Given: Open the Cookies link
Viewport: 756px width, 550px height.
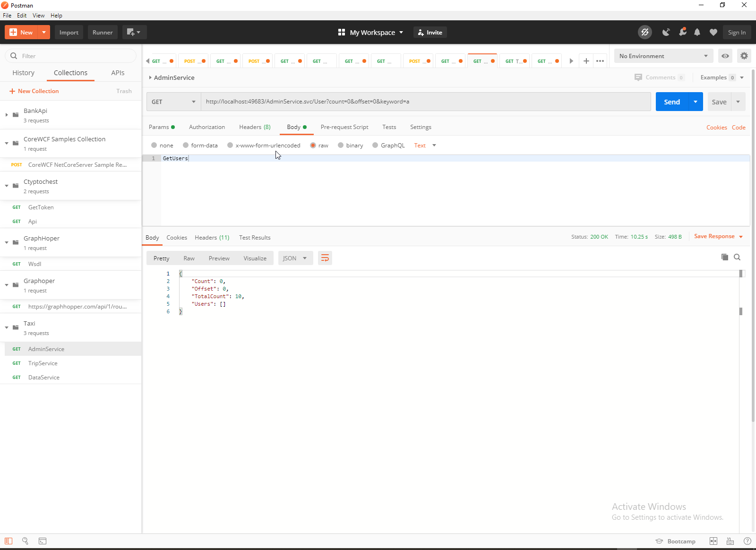Looking at the screenshot, I should tap(716, 128).
